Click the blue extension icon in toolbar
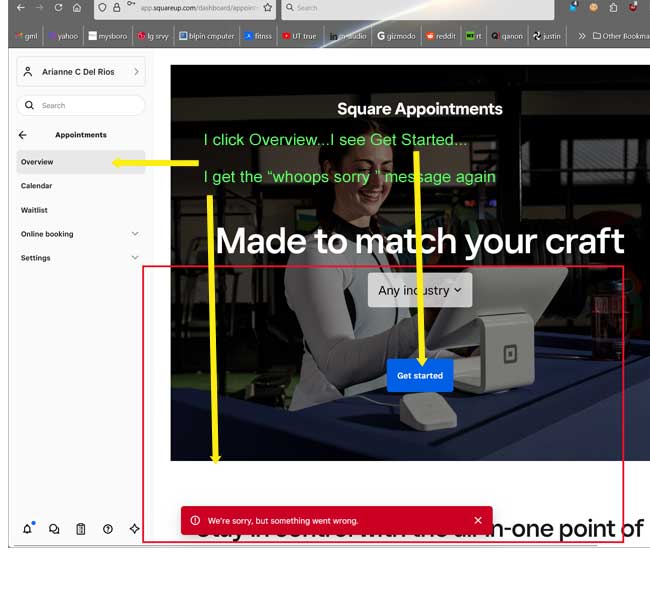 (x=574, y=6)
